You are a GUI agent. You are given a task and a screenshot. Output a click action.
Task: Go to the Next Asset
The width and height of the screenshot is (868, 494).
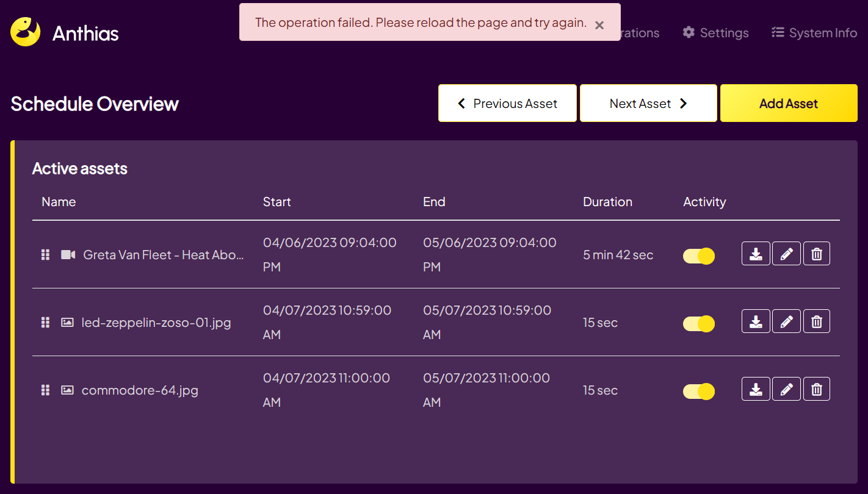click(648, 103)
